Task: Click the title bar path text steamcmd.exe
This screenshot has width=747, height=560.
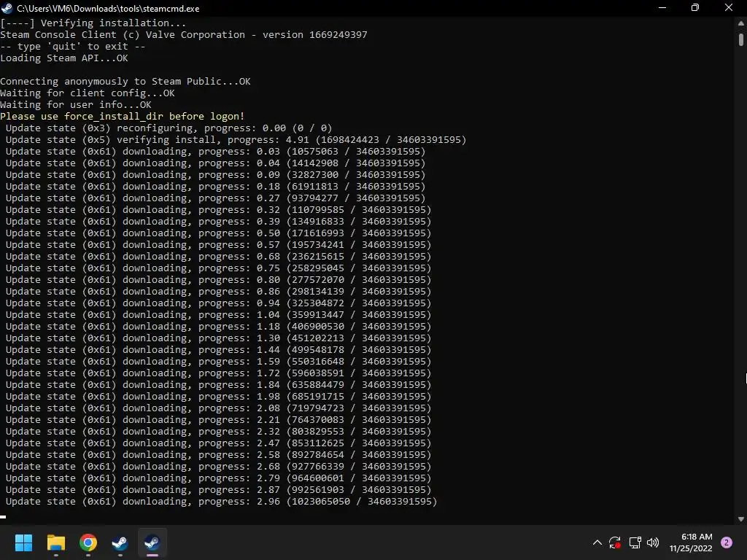Action: point(108,9)
